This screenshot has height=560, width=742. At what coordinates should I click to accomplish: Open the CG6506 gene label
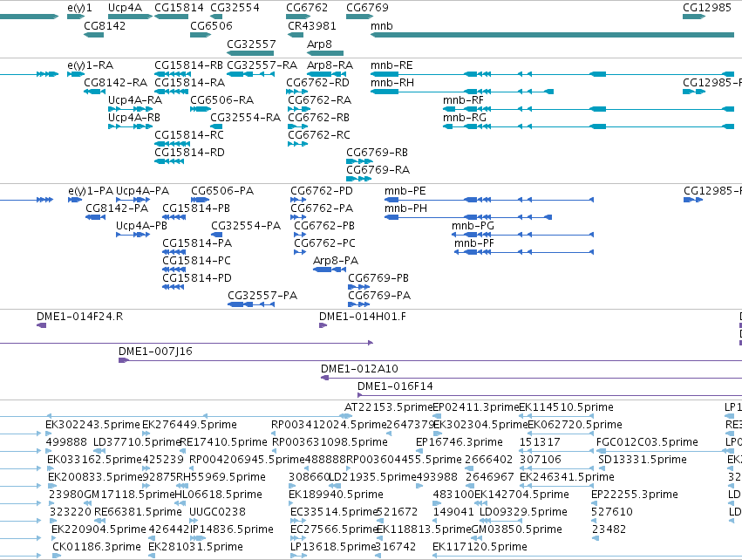point(211,25)
